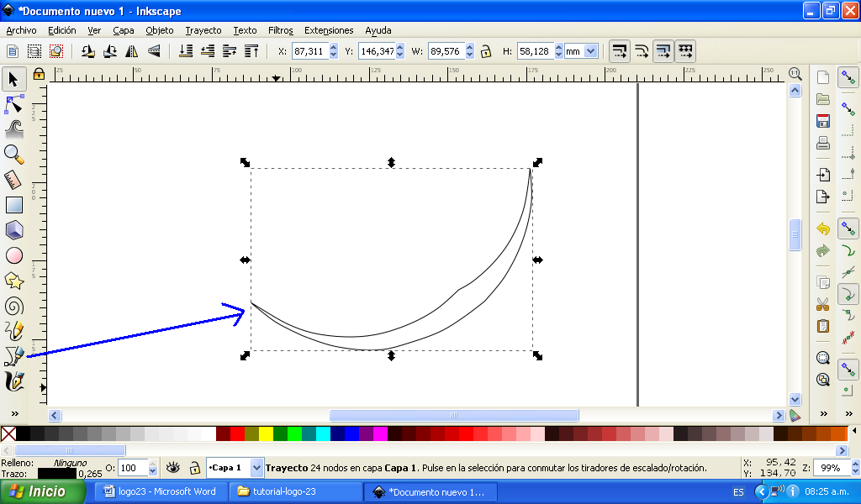Click the opacity O input field

pos(132,468)
